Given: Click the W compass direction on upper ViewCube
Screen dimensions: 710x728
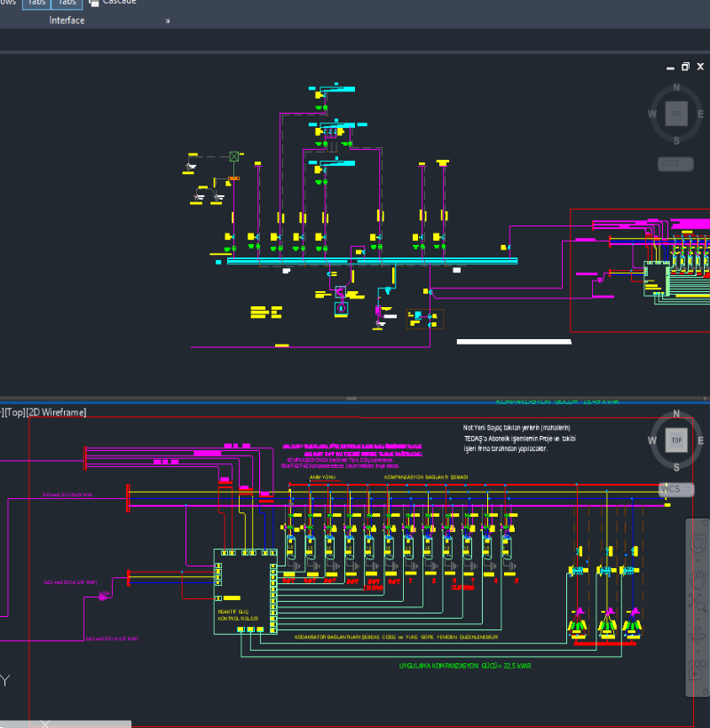Looking at the screenshot, I should click(652, 114).
